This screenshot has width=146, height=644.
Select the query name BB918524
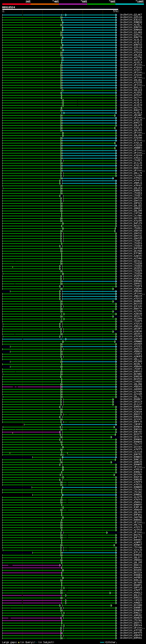9,8
